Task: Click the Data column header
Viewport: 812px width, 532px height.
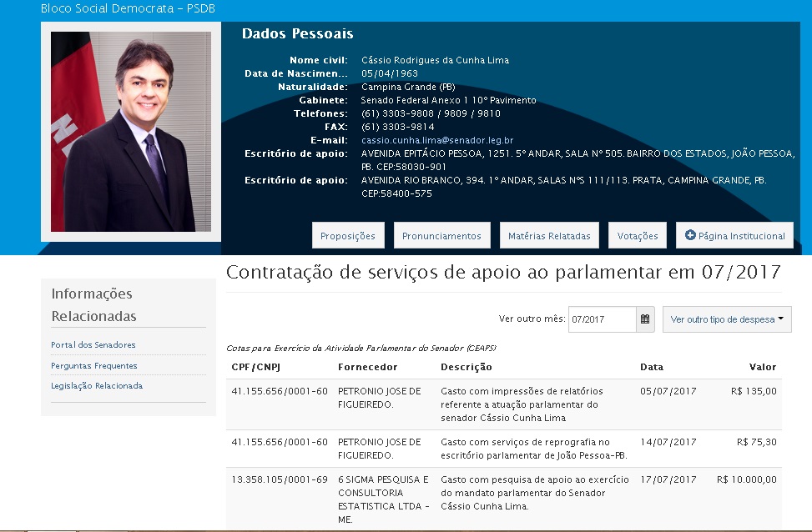Action: click(x=652, y=367)
